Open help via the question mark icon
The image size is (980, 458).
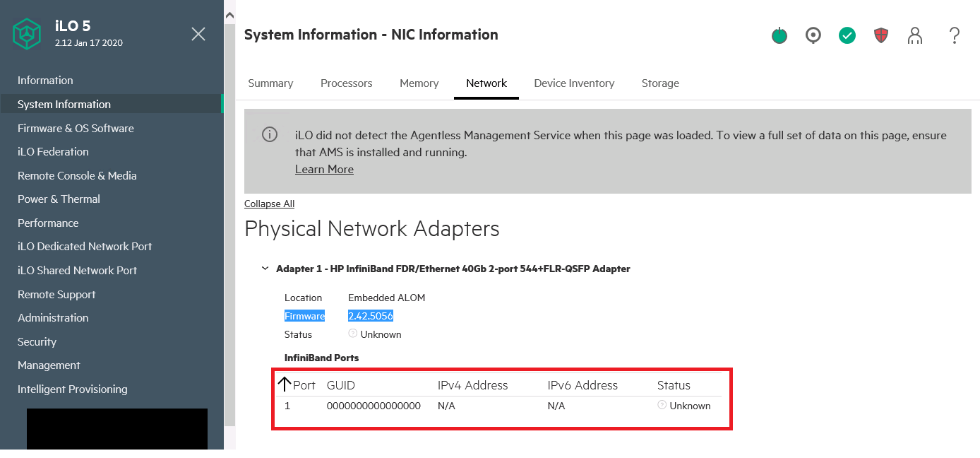tap(954, 35)
